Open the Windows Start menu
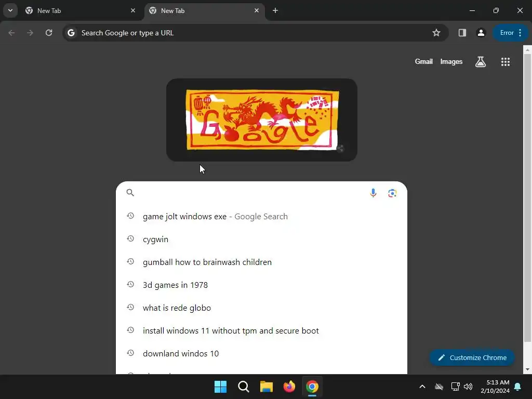Image resolution: width=532 pixels, height=399 pixels. click(x=220, y=387)
